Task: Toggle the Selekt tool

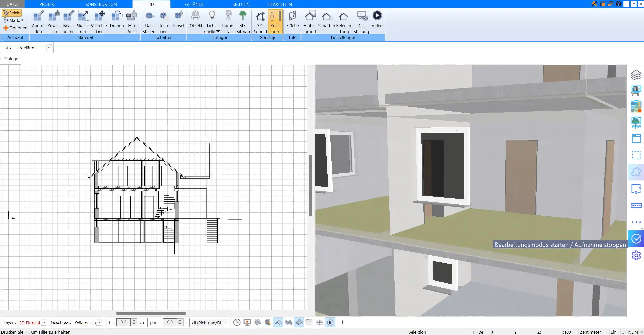Action: [x=12, y=13]
